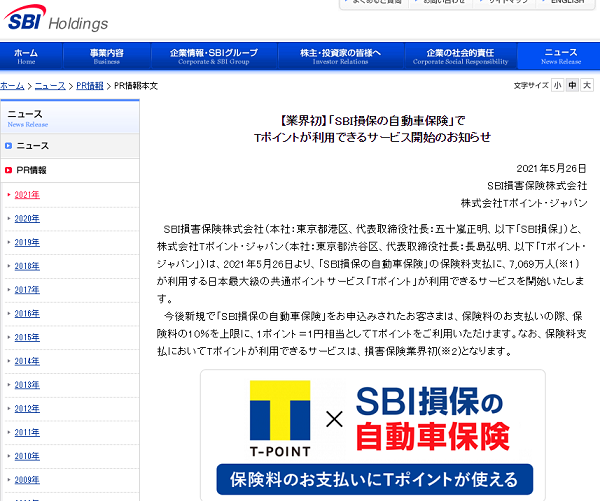This screenshot has height=501, width=600.
Task: Click the SBI損保の自動車保険 banner text
Action: 432,418
